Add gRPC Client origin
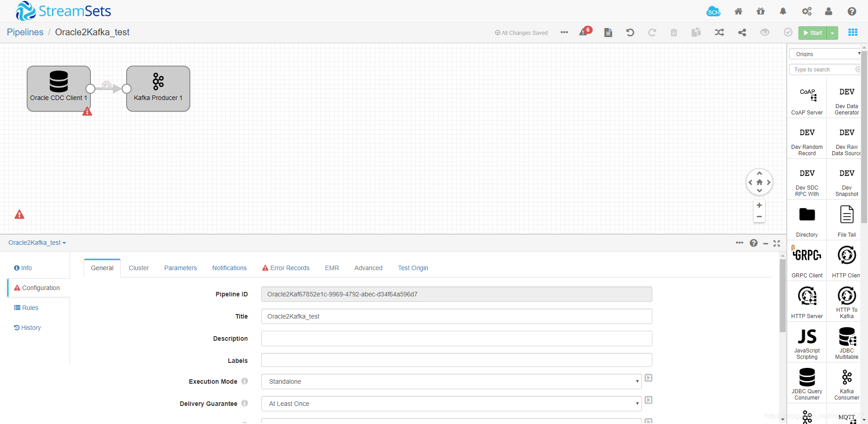 807,262
